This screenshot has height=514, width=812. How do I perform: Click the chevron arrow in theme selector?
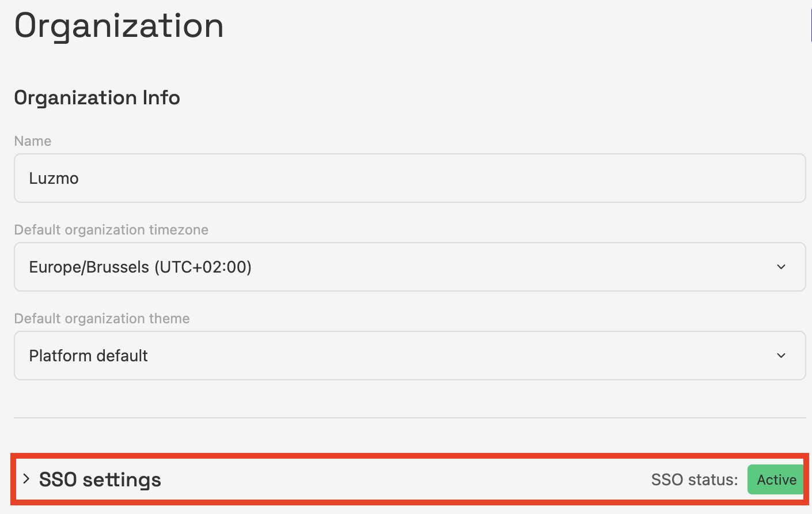coord(781,356)
